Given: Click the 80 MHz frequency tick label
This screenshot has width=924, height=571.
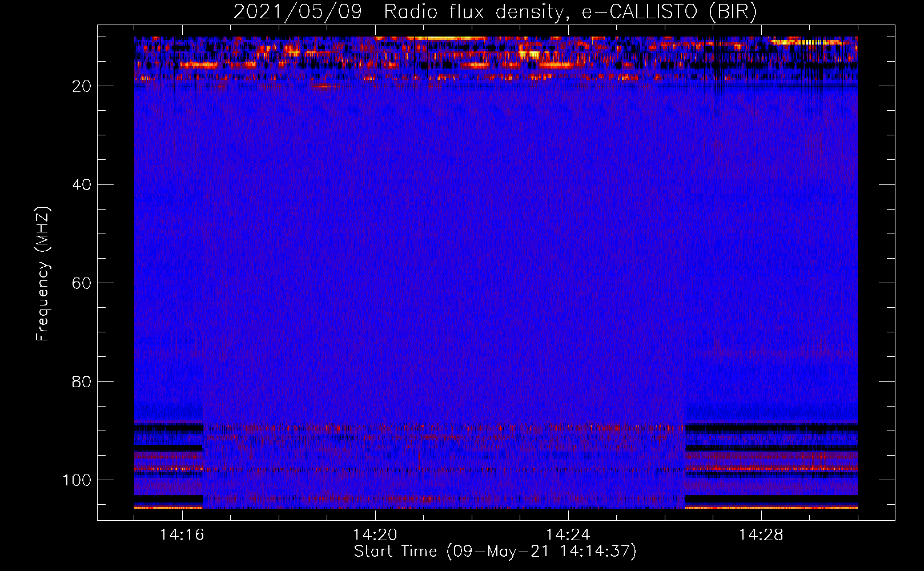Looking at the screenshot, I should click(x=82, y=381).
